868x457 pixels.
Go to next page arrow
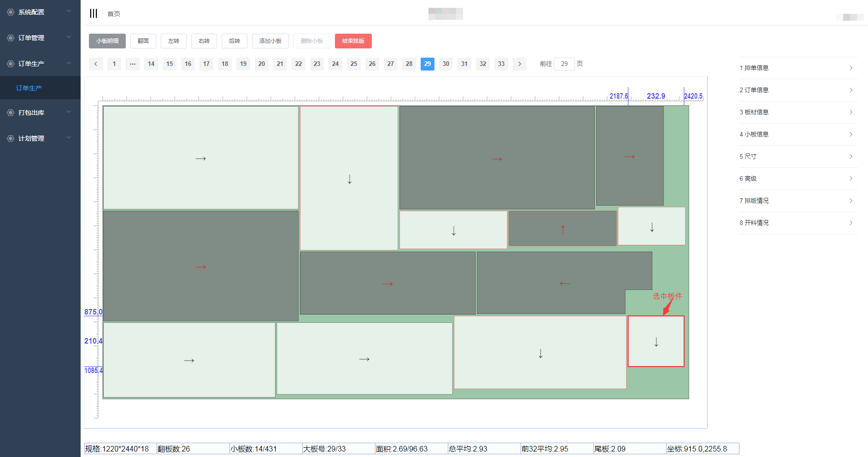[520, 64]
